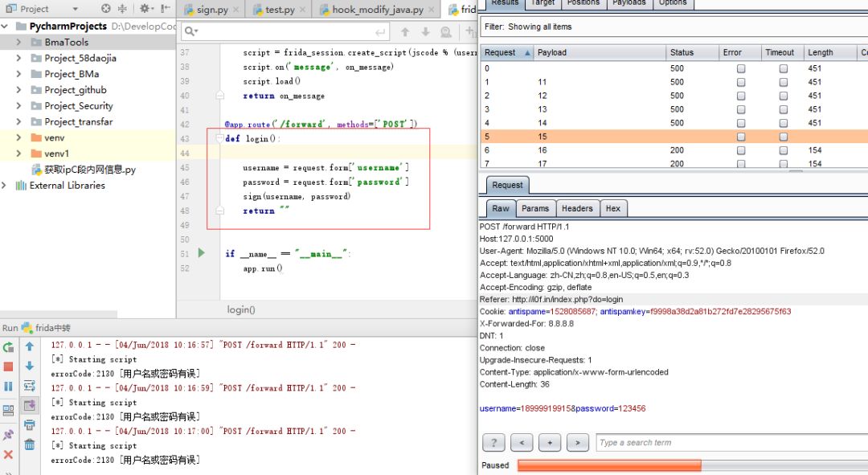This screenshot has height=475, width=868.
Task: Expand the Project_Security folder
Action: [18, 106]
